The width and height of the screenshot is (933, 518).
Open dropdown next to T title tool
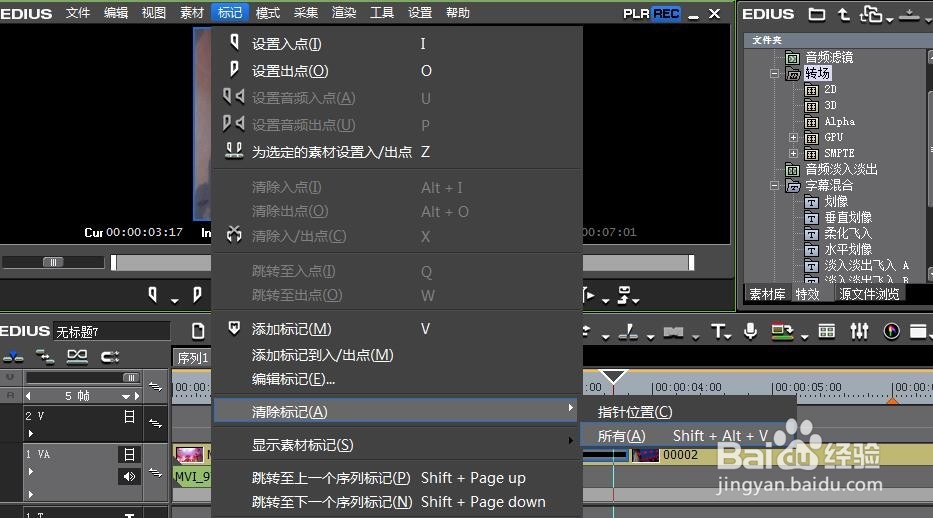click(729, 337)
